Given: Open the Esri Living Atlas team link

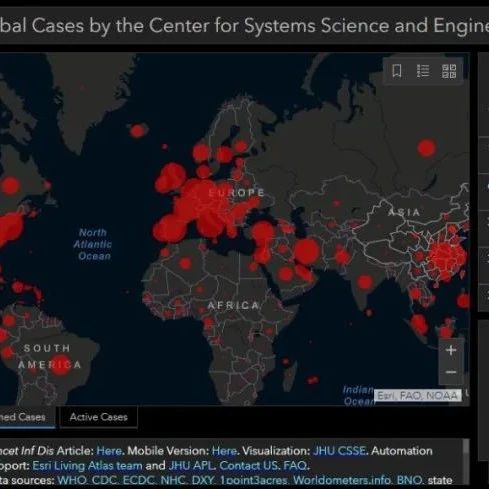Looking at the screenshot, I should coord(87,466).
